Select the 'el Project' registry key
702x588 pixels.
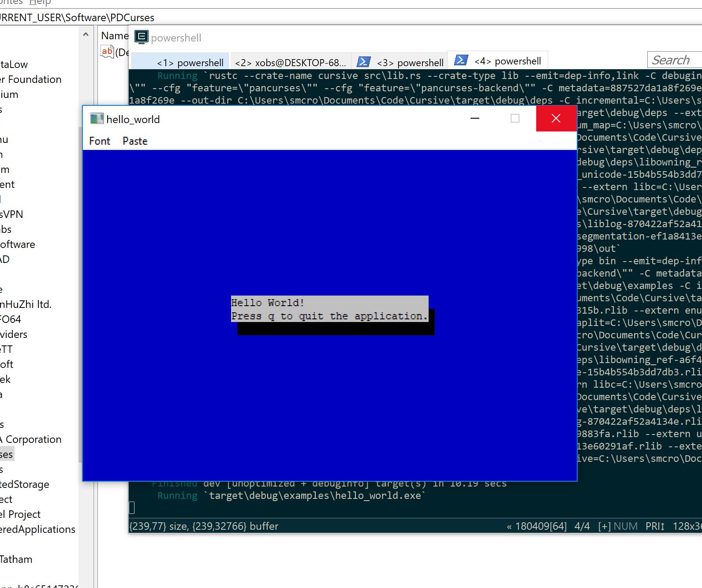tap(20, 514)
